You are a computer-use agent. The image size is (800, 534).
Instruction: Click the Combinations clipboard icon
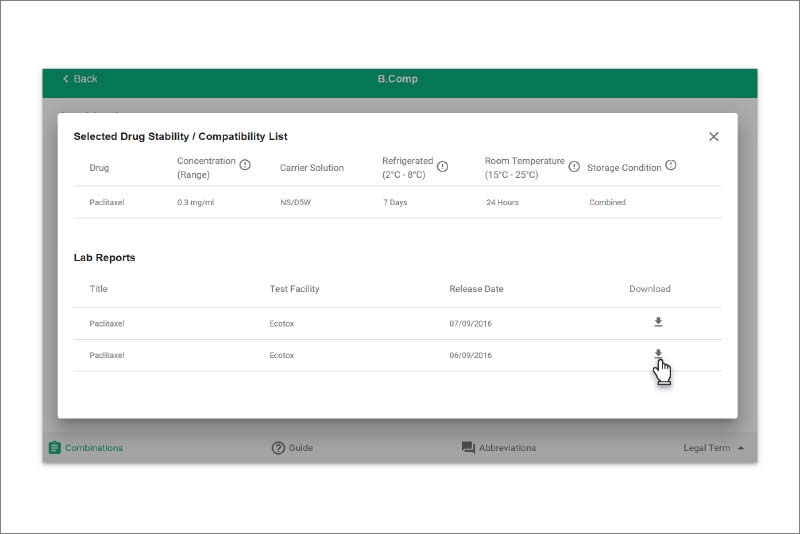(x=55, y=447)
